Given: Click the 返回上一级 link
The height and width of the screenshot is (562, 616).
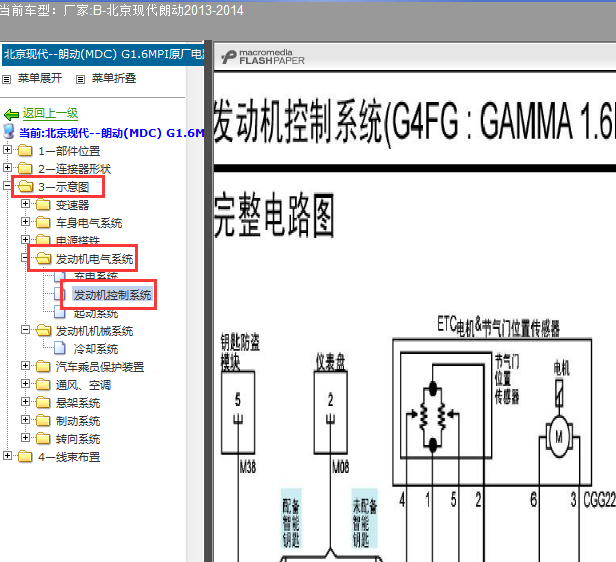Looking at the screenshot, I should tap(50, 113).
